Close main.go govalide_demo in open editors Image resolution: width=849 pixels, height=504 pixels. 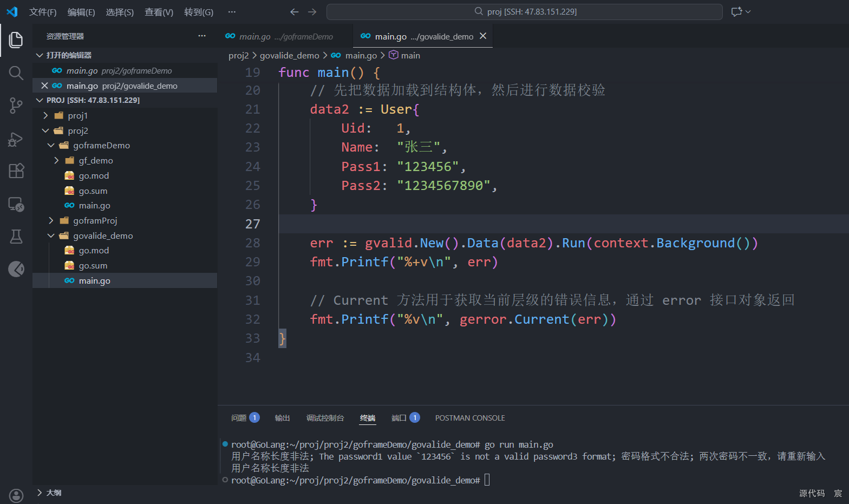click(44, 86)
